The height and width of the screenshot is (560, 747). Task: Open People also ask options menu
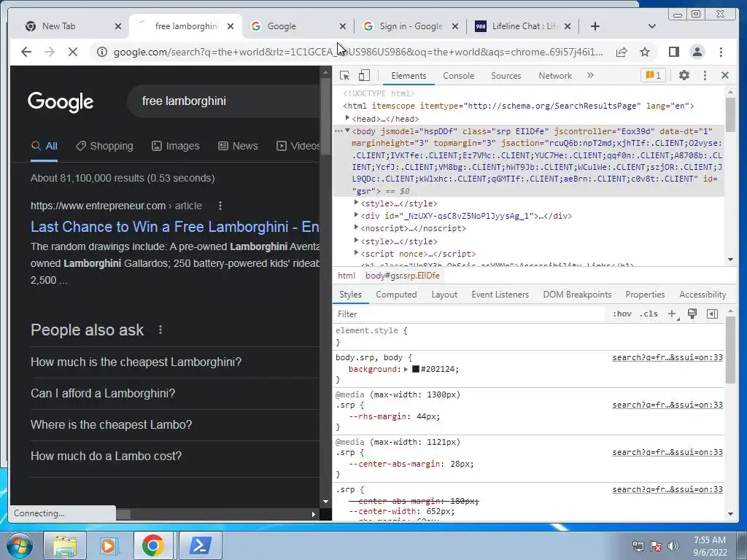[x=160, y=330]
